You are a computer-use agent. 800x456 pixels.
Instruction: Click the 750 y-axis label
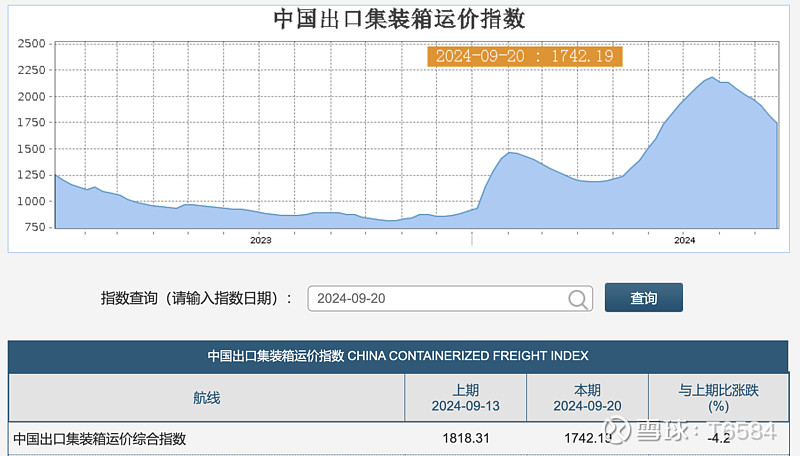(35, 227)
